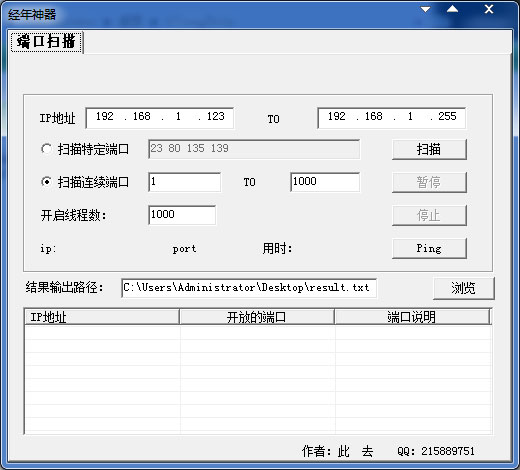The image size is (520, 470).
Task: Click the 扫描 button to start scan
Action: (429, 149)
